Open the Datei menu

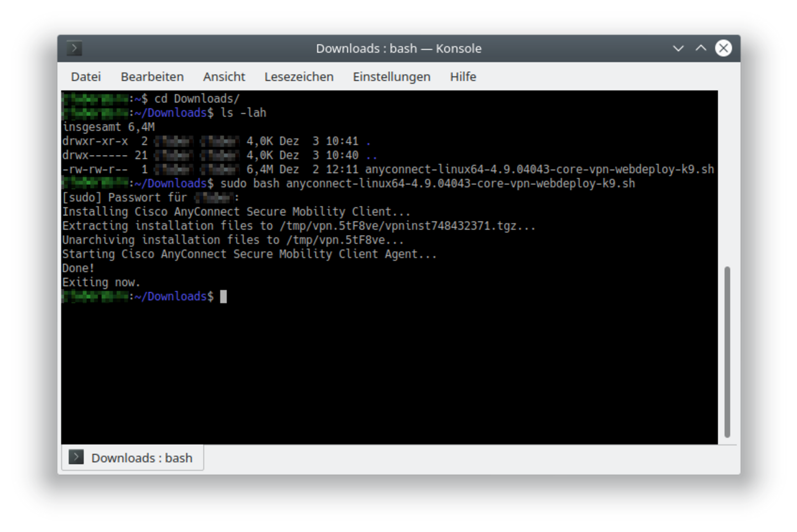pyautogui.click(x=86, y=77)
